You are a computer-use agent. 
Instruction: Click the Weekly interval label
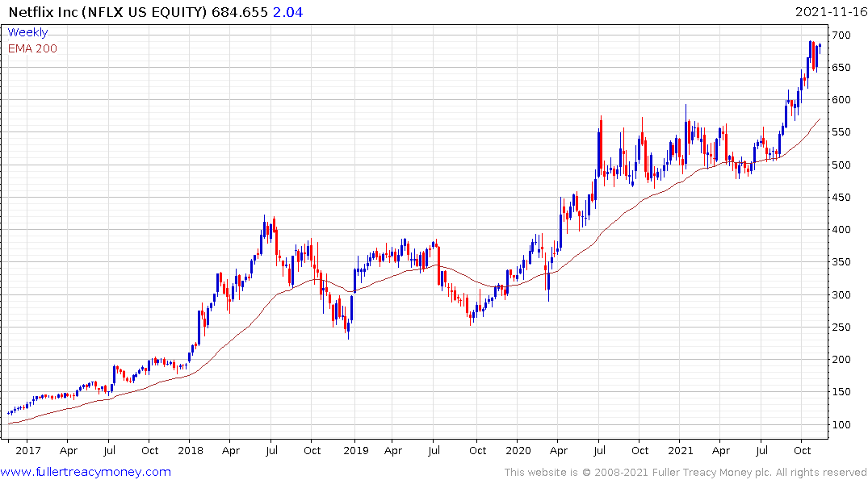coord(27,32)
